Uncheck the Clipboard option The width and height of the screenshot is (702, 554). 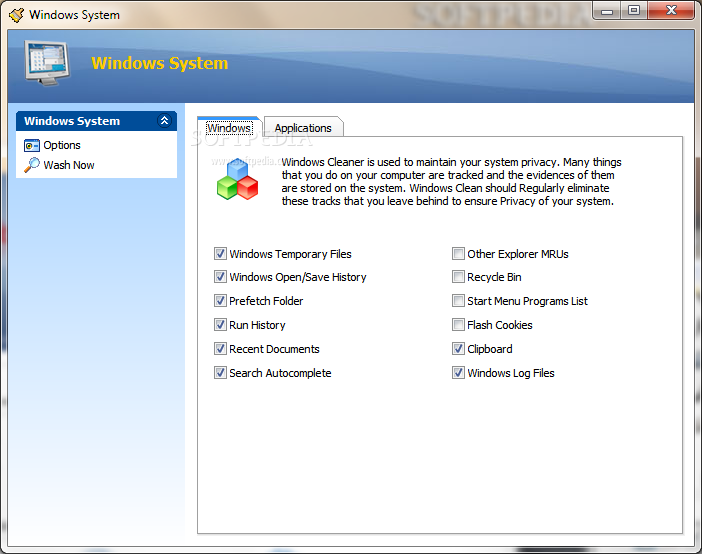458,348
